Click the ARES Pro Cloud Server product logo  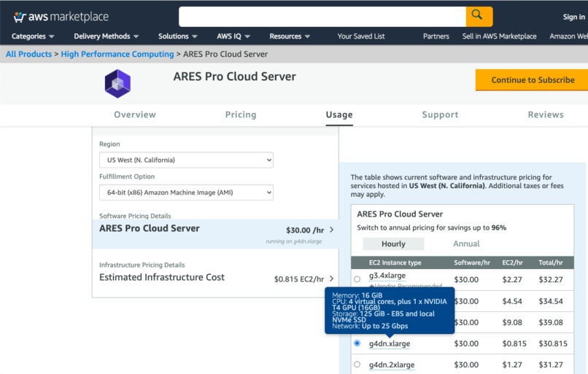point(117,84)
